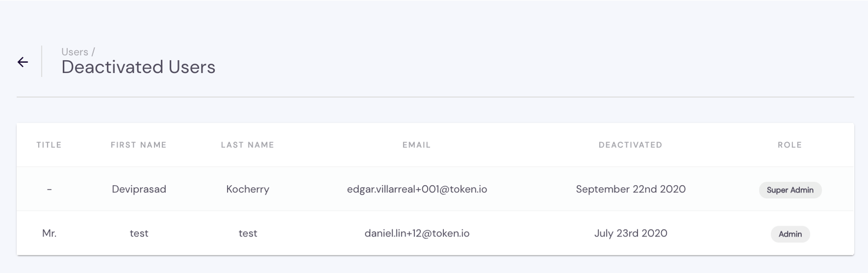The height and width of the screenshot is (273, 868).
Task: Click the July 23rd 2020 date cell
Action: pos(631,233)
